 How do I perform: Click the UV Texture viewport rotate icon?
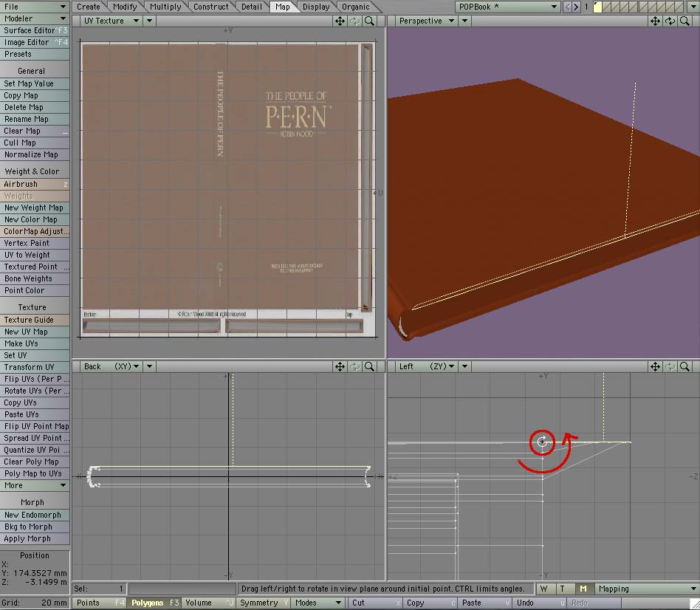pos(355,21)
